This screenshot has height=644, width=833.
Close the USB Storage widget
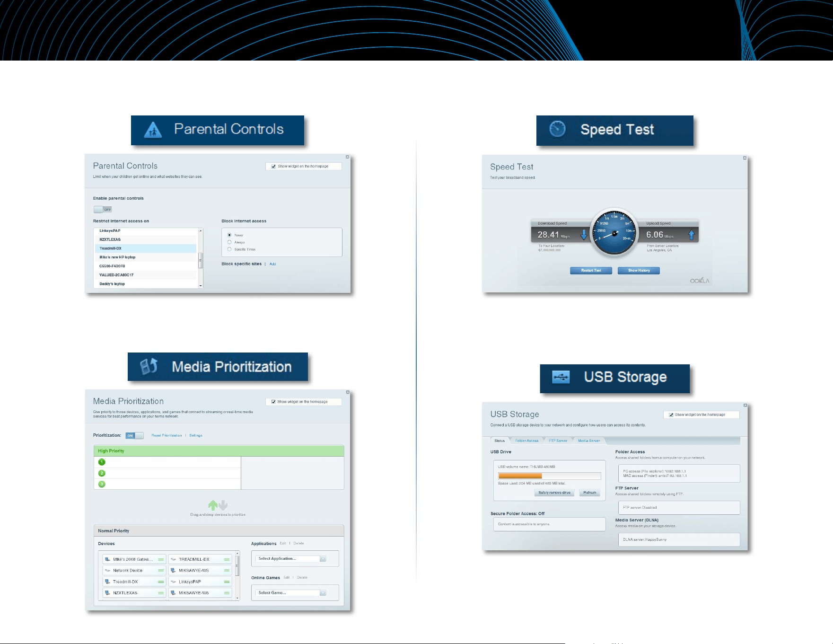[745, 406]
